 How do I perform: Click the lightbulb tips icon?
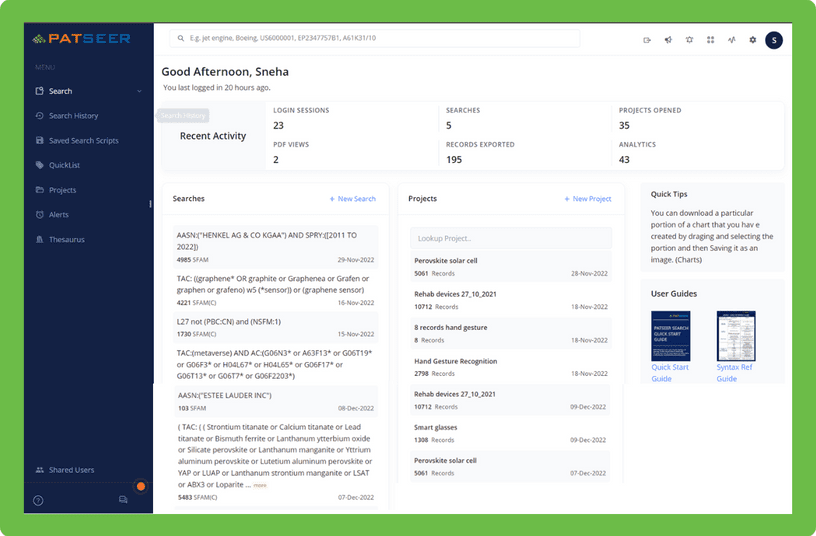pos(690,40)
